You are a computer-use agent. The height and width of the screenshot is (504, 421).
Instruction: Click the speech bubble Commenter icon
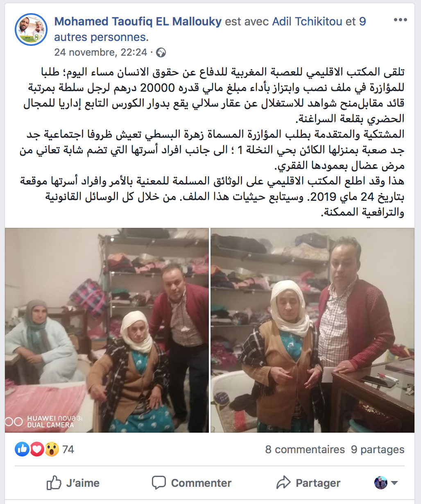tap(159, 483)
